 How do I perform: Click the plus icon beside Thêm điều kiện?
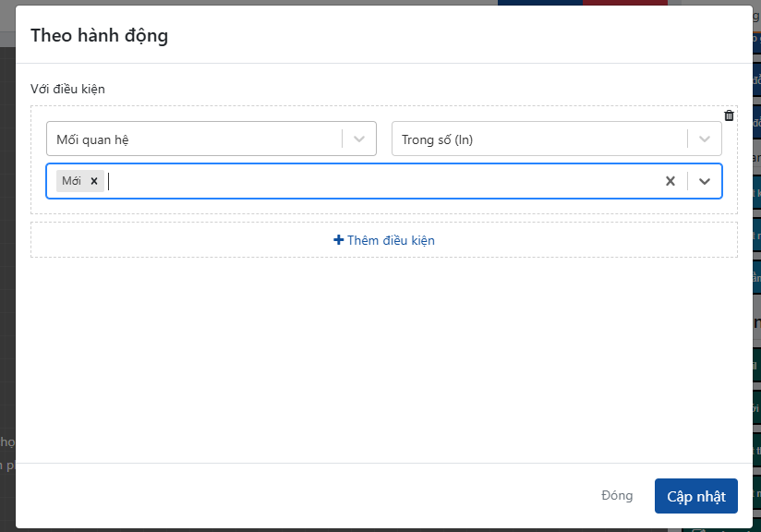338,240
